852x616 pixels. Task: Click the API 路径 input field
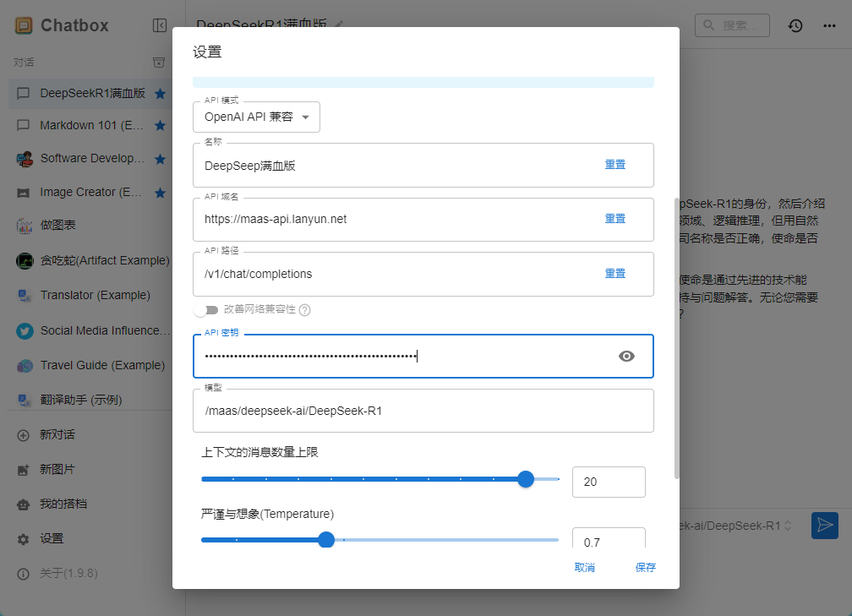[x=423, y=275]
